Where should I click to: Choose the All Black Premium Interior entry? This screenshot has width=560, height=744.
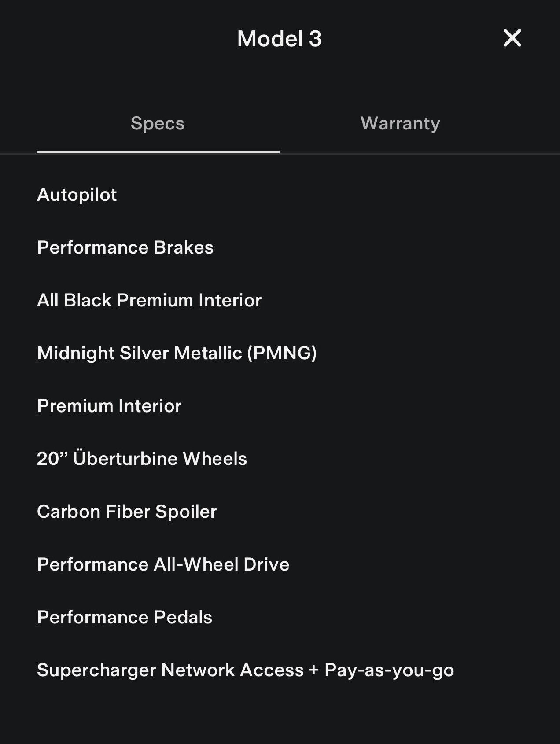click(x=149, y=300)
